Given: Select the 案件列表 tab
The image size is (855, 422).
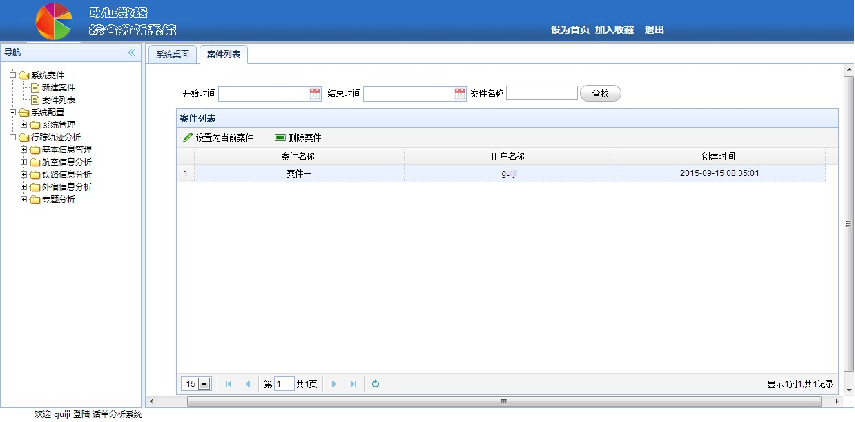Looking at the screenshot, I should [x=224, y=55].
